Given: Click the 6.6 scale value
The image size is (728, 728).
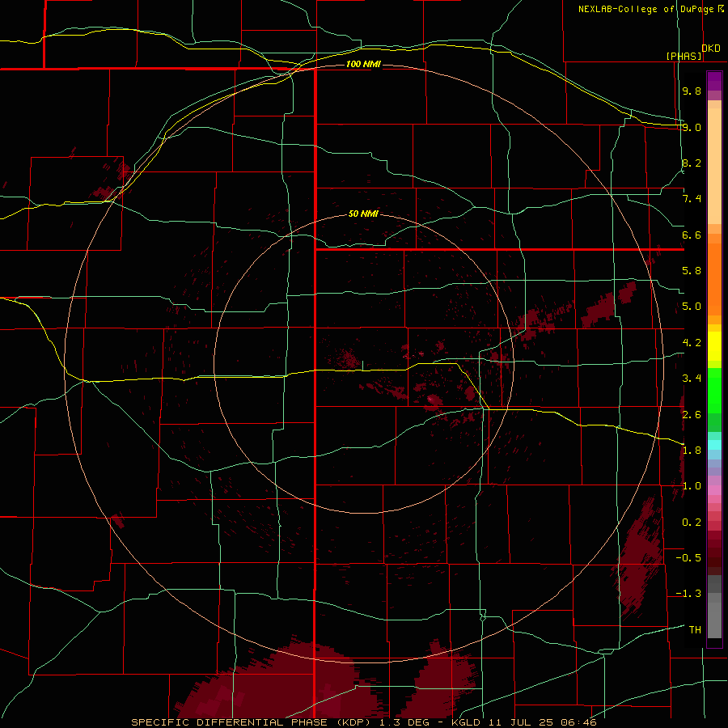Looking at the screenshot, I should (692, 235).
